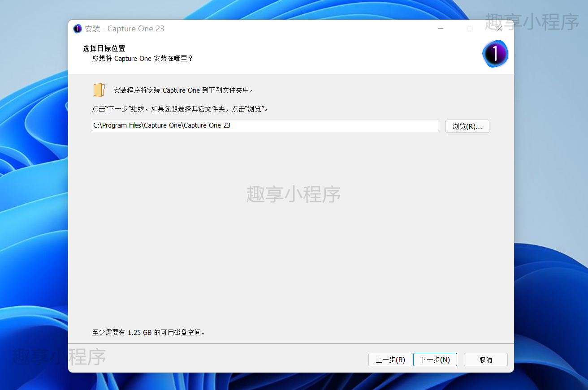Click the 安装程序将安装 Capture One folder description
Image resolution: width=588 pixels, height=390 pixels.
point(184,90)
